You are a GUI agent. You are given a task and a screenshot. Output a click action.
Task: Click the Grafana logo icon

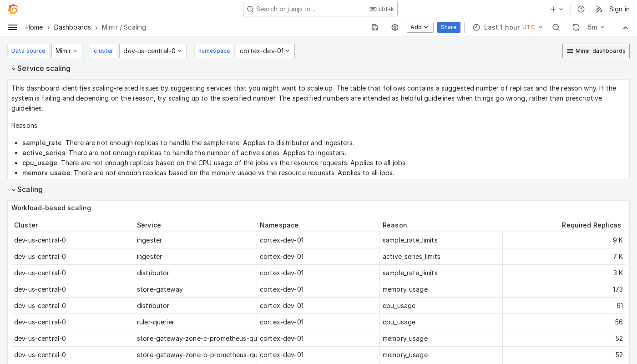coord(13,9)
